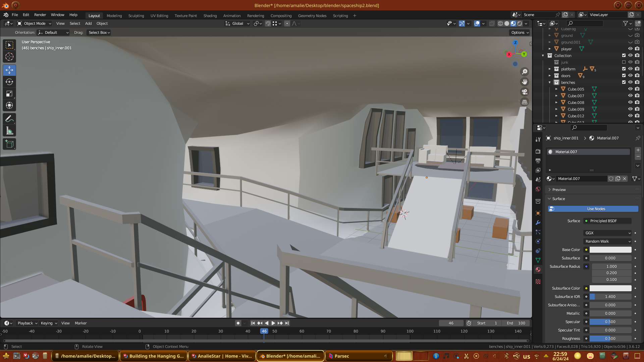Click the Base Color swatch
The image size is (644, 362).
coord(610,250)
